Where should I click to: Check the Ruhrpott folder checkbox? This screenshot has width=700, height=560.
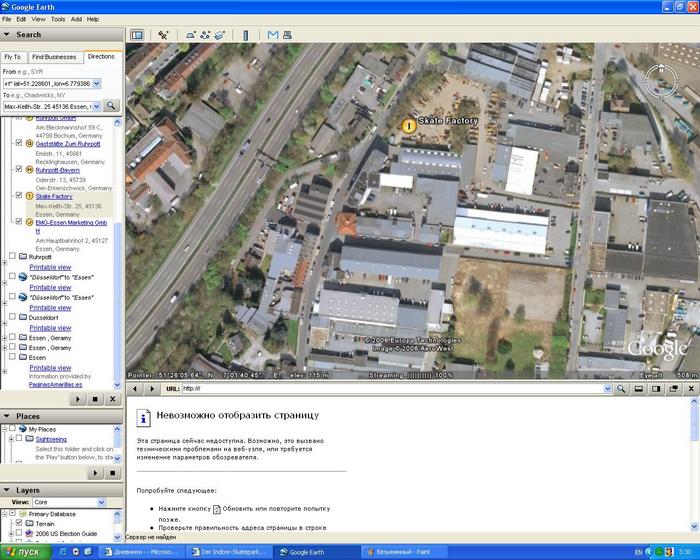(12, 256)
